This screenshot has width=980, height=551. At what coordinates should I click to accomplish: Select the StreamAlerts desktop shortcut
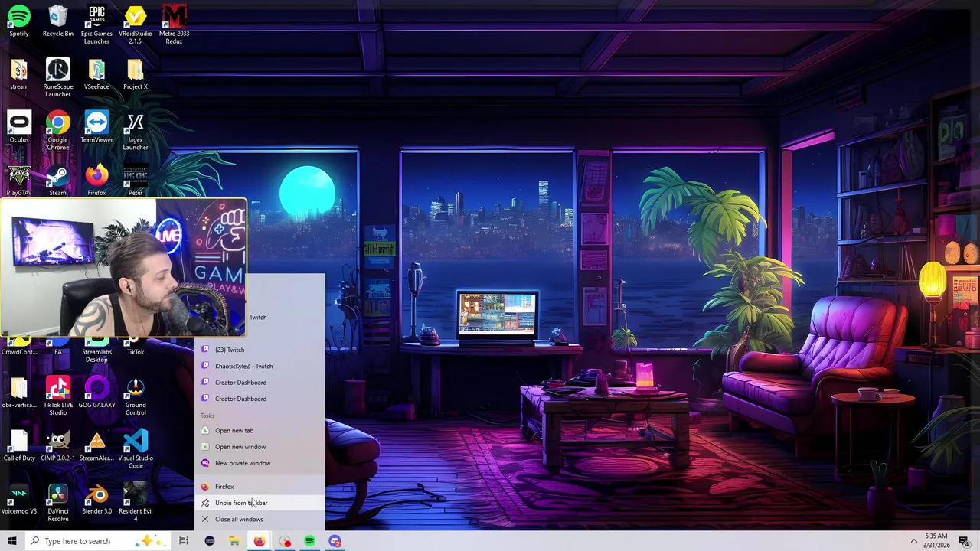pyautogui.click(x=96, y=445)
